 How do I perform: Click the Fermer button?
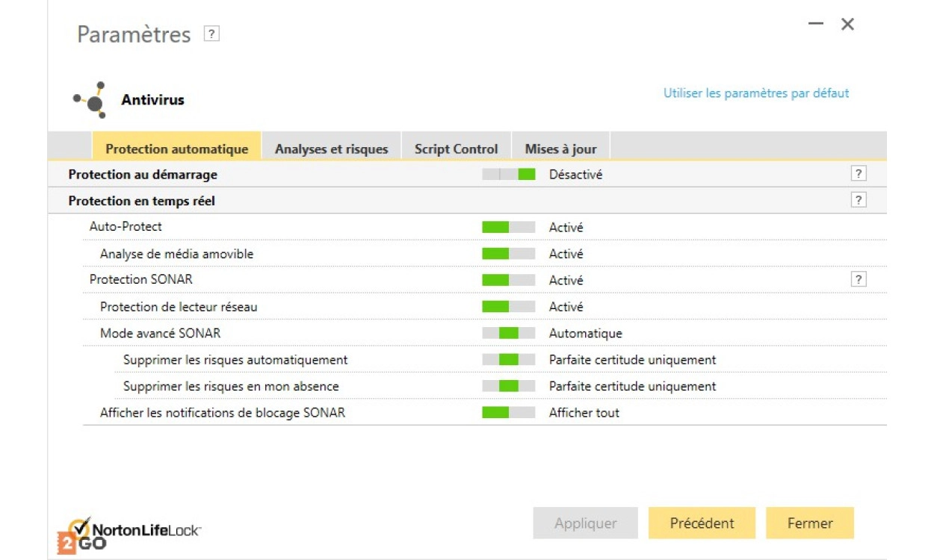pos(809,523)
